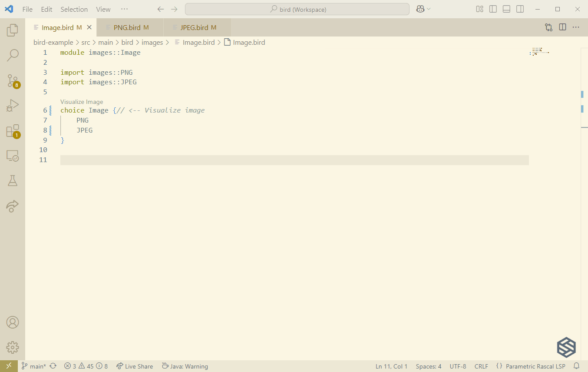Expand the Copilot dropdown arrow in title bar

click(x=429, y=9)
